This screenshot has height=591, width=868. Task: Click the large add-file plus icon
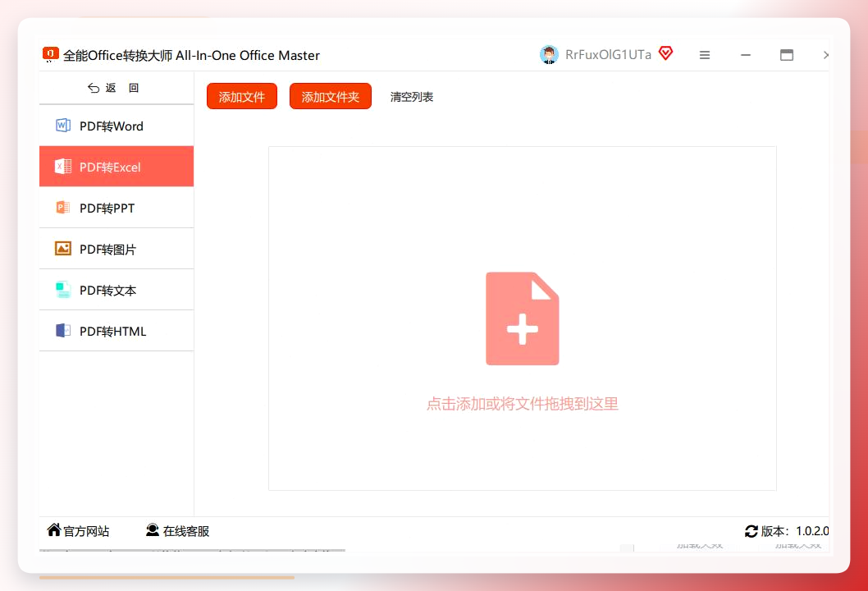522,318
